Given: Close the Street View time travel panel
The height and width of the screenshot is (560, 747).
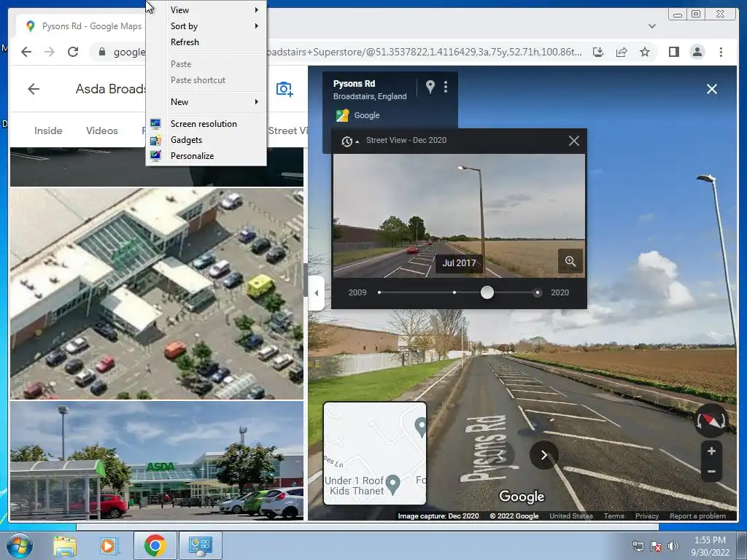Looking at the screenshot, I should pyautogui.click(x=574, y=141).
